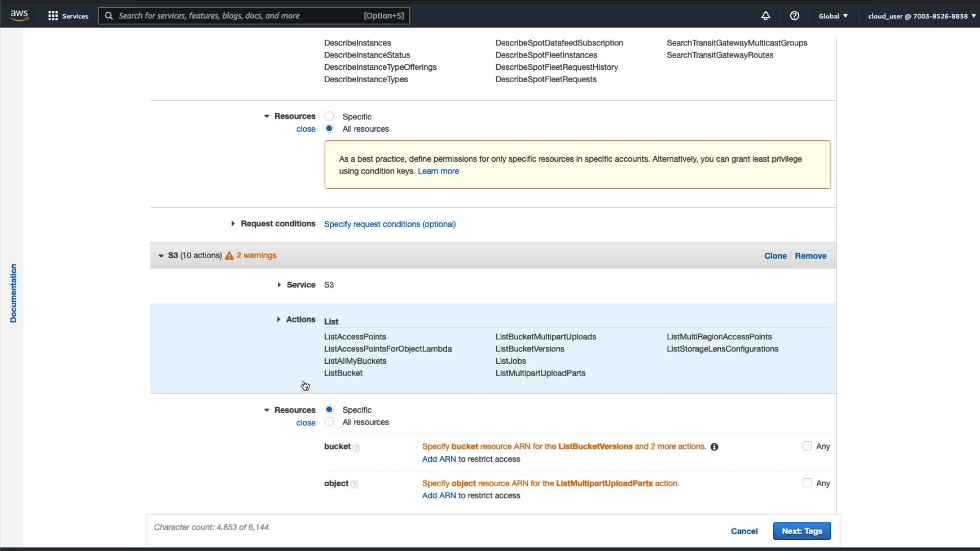Select Specific radio under EC2 Resources
The width and height of the screenshot is (980, 551).
329,116
